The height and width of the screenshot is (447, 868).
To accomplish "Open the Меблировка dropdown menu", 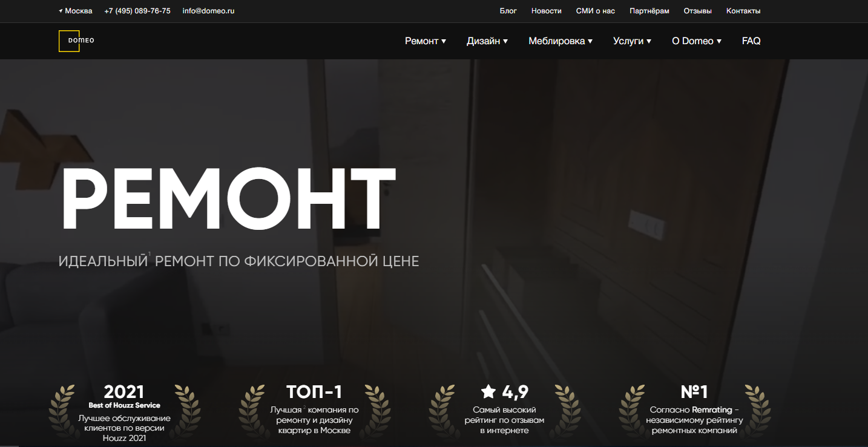I will (x=560, y=41).
